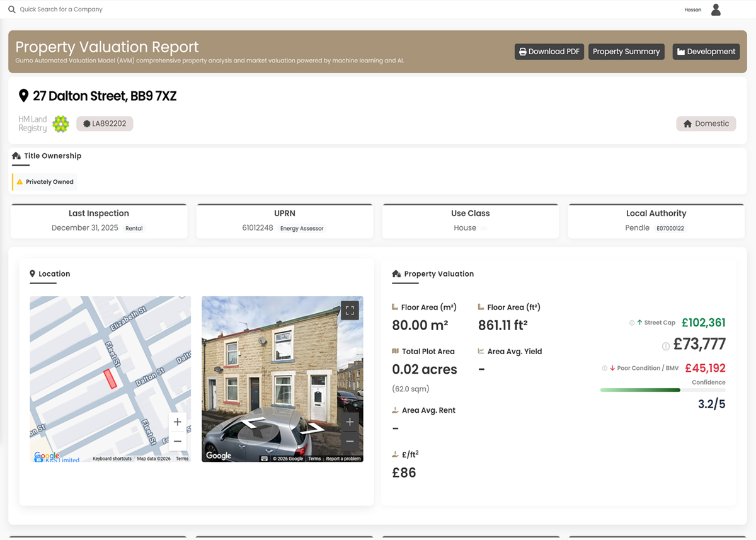The width and height of the screenshot is (756, 540).
Task: Zoom out on the street view image
Action: click(350, 441)
